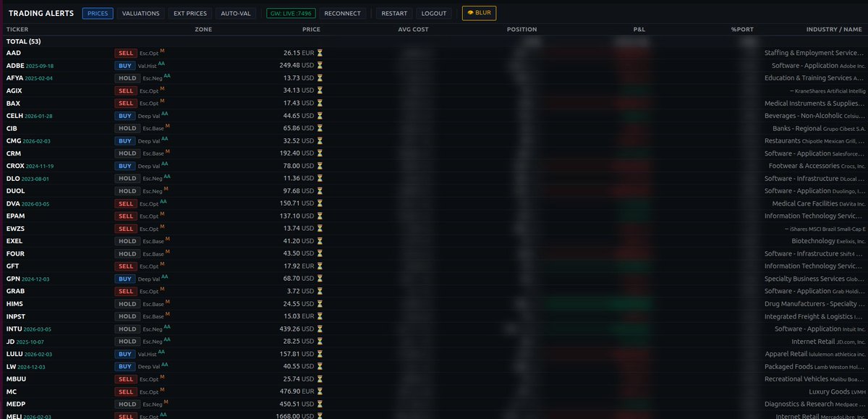868x419 pixels.
Task: Click the hourglass icon beside DVA price
Action: (320, 203)
